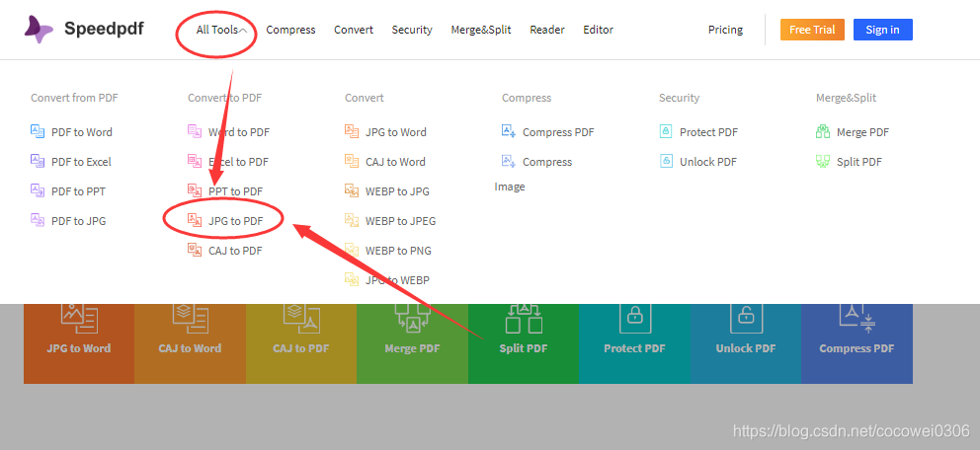Click the Unlock PDF tile
Screen dimensions: 980x450
pyautogui.click(x=746, y=343)
